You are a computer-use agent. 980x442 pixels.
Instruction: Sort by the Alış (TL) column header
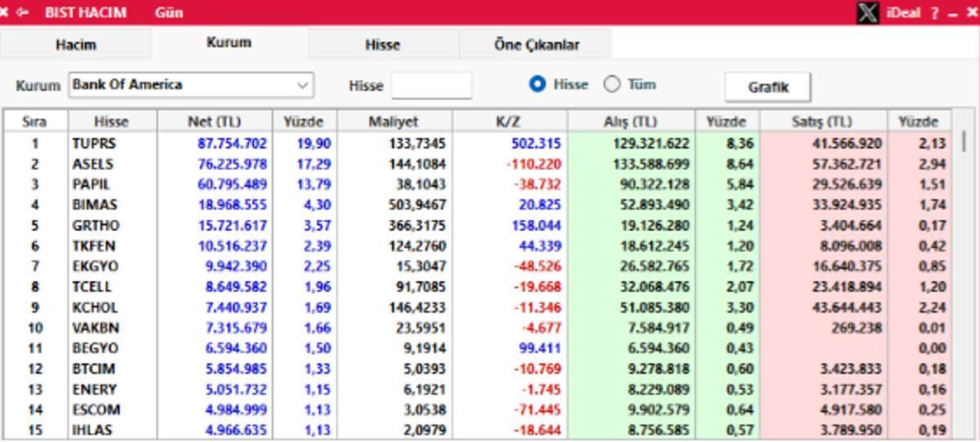[630, 122]
